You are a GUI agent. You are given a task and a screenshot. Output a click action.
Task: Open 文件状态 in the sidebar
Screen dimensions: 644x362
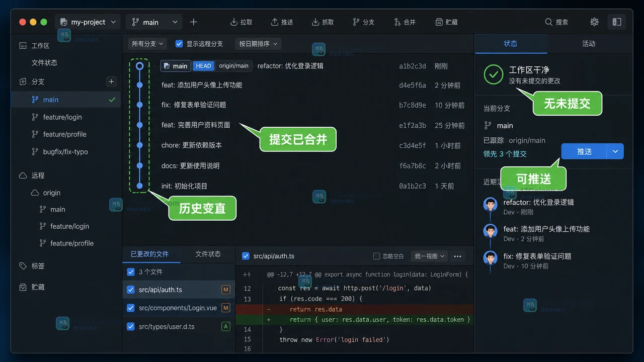(x=44, y=63)
